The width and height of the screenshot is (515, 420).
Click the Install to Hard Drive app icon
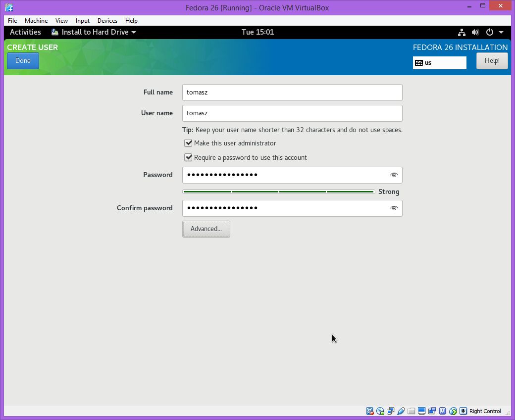55,32
